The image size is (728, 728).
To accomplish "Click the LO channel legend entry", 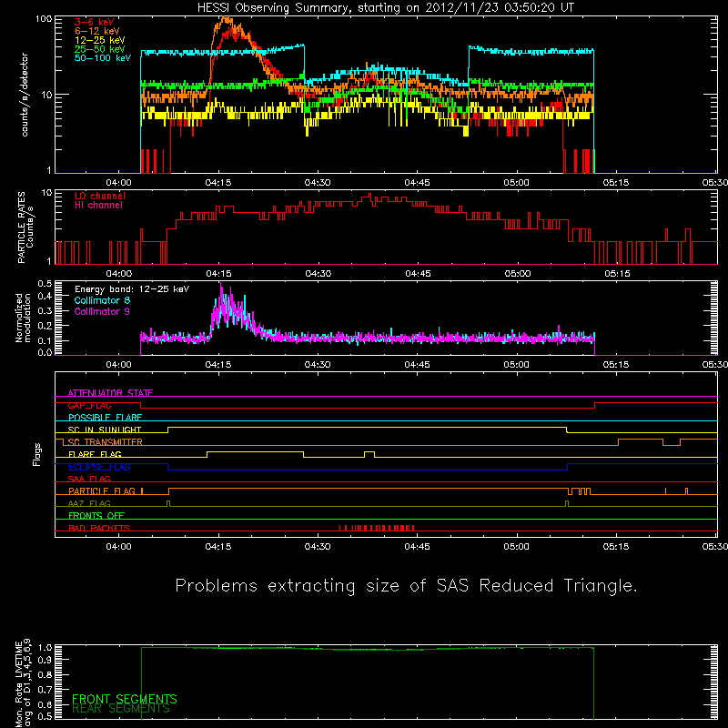I will (100, 196).
